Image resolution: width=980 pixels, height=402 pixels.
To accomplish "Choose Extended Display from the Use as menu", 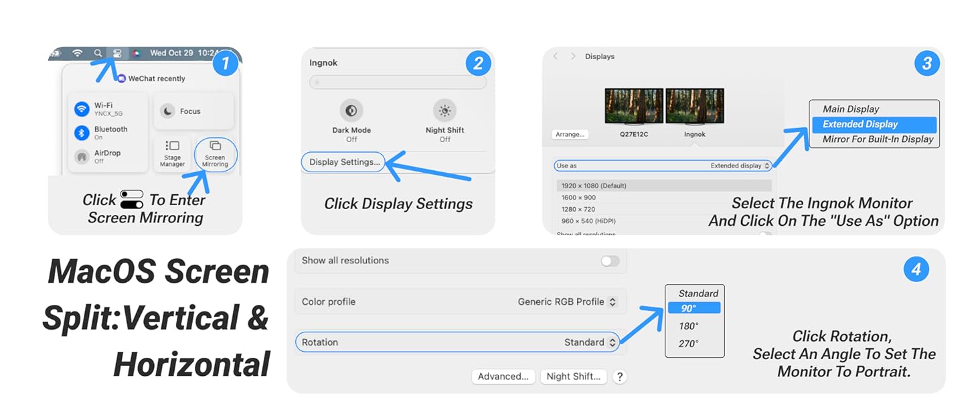I will (x=874, y=125).
